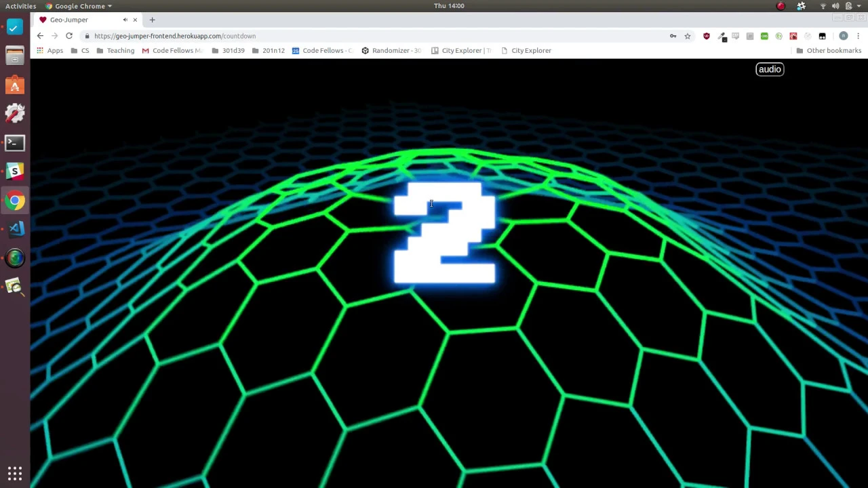Open the battery status indicator
The image size is (868, 488).
pyautogui.click(x=848, y=6)
